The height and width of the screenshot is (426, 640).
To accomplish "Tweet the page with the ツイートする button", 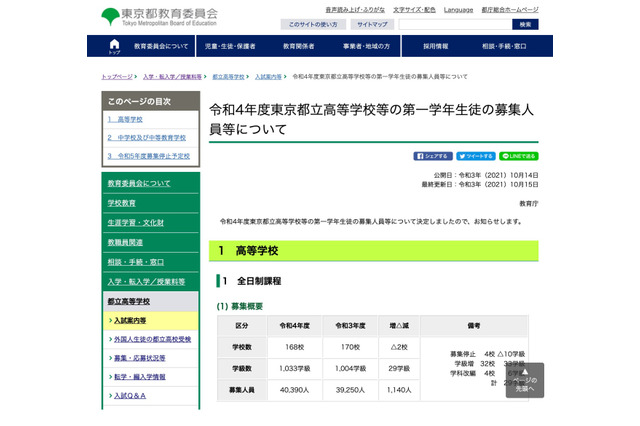I will (x=476, y=156).
